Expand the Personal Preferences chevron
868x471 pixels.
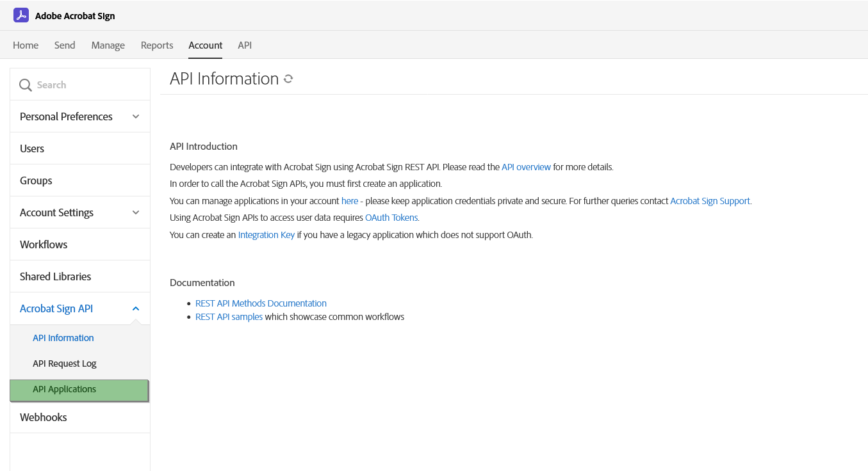click(x=136, y=116)
